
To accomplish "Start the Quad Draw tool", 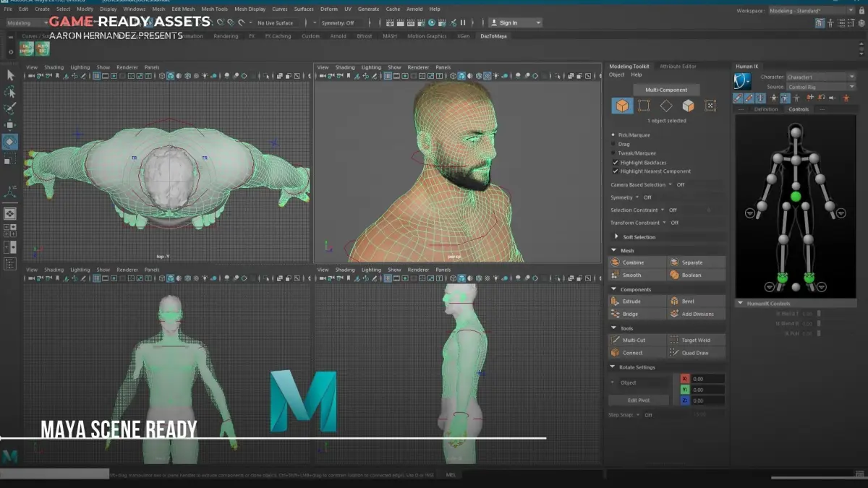I will point(696,354).
